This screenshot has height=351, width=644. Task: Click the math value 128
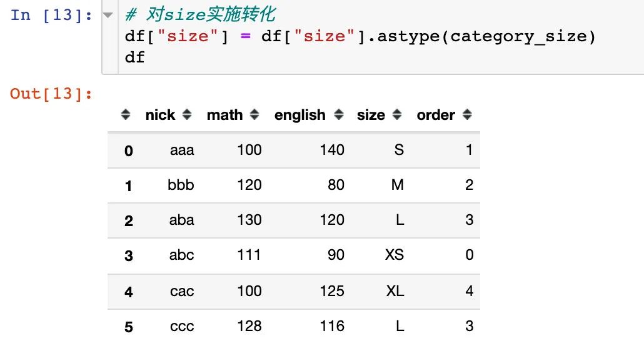click(249, 326)
